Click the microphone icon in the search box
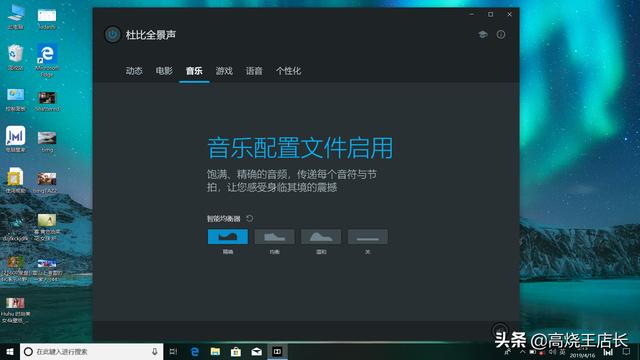 tap(155, 351)
